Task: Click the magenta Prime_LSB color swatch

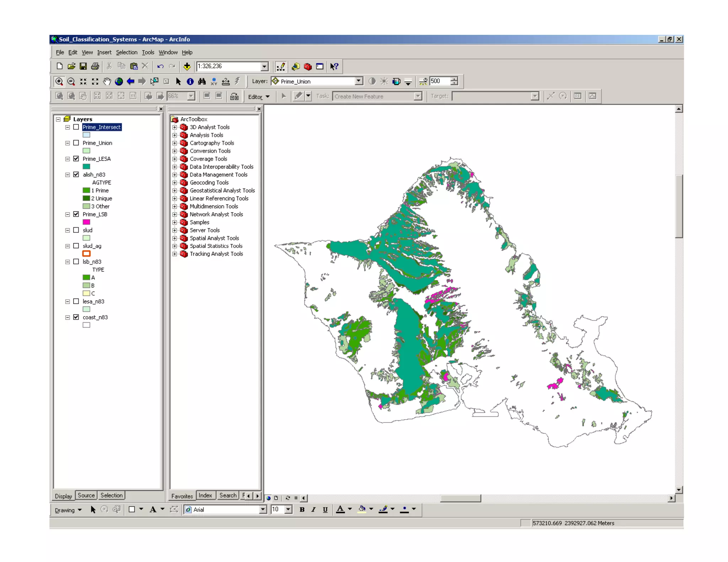Action: (x=86, y=222)
